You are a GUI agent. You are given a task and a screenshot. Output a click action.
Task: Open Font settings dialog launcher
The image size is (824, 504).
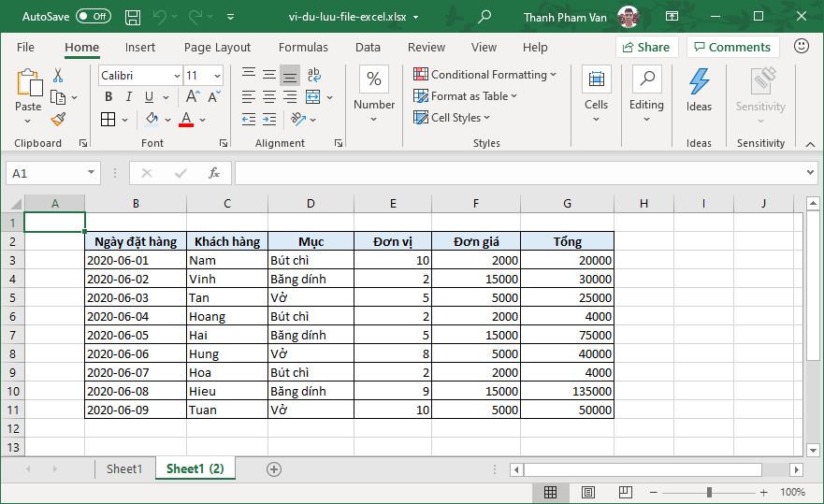[x=224, y=143]
